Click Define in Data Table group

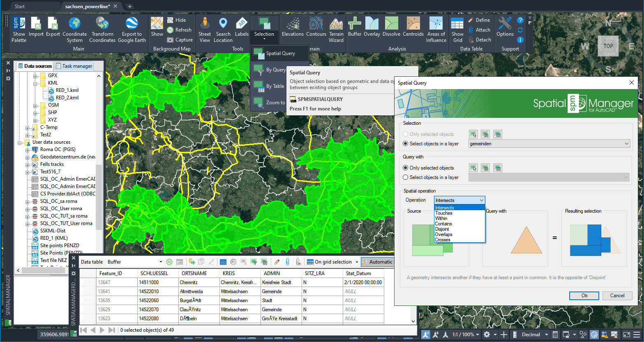479,20
